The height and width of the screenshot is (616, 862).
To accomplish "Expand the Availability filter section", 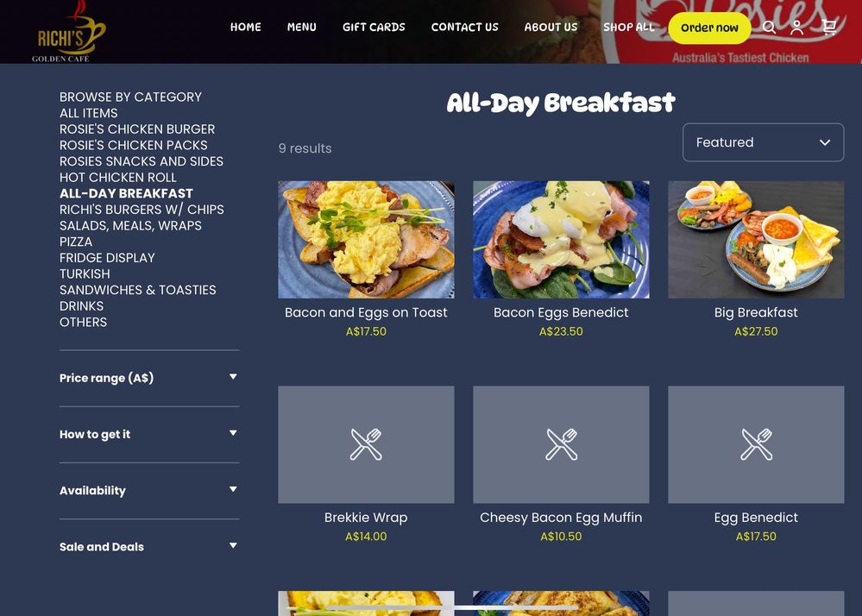I will [x=149, y=491].
